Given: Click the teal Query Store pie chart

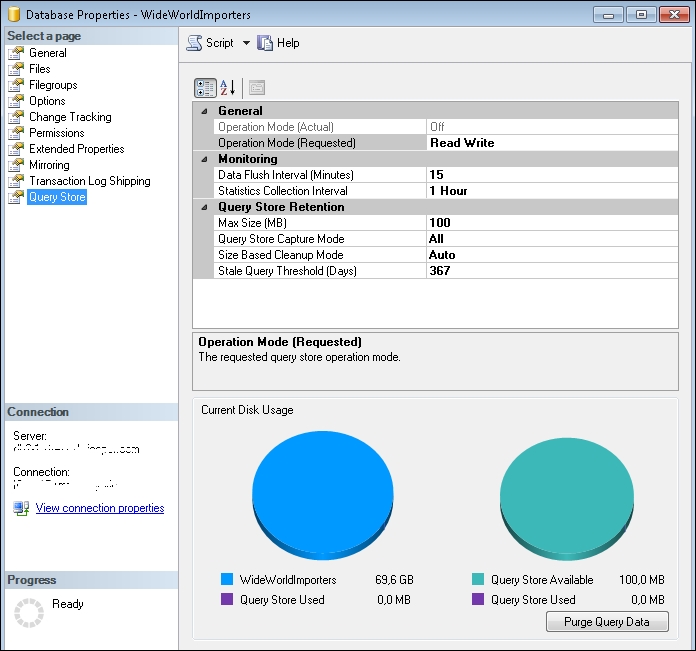Looking at the screenshot, I should tap(567, 498).
